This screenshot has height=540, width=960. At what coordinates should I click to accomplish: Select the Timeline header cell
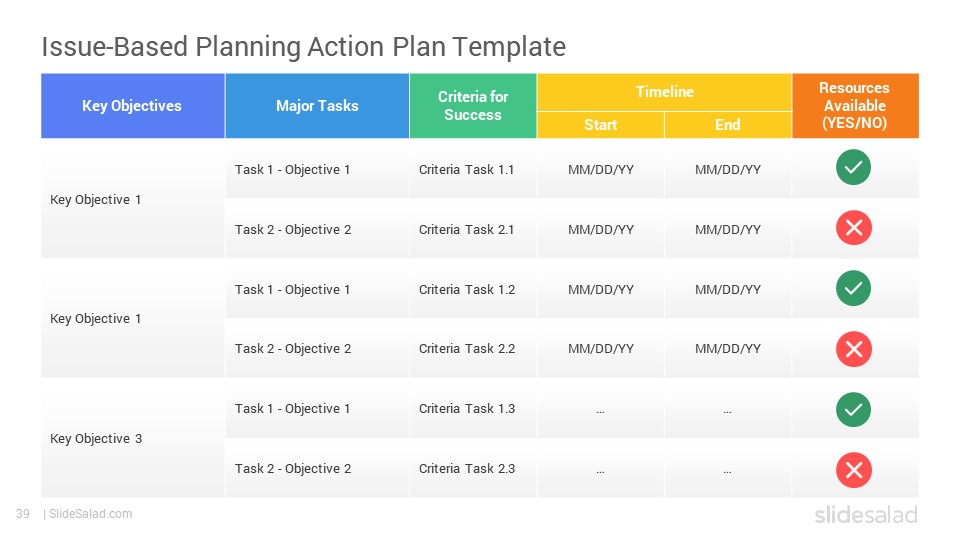click(x=664, y=92)
